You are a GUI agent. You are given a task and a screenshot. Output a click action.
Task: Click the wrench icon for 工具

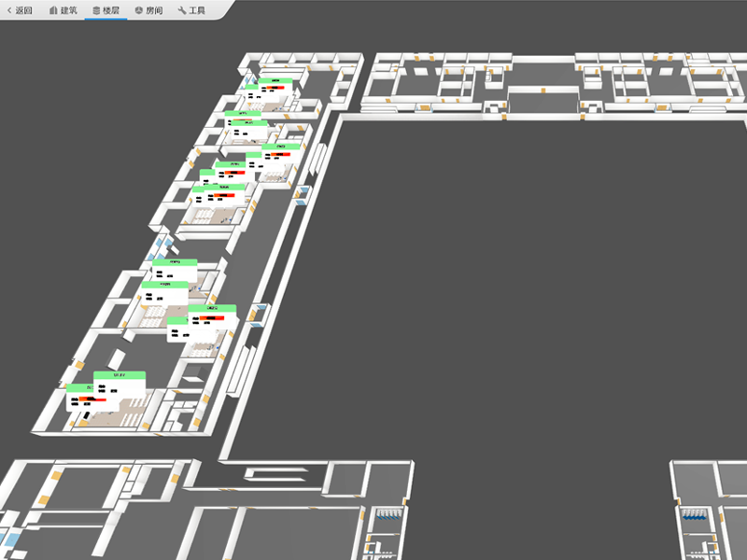[182, 10]
